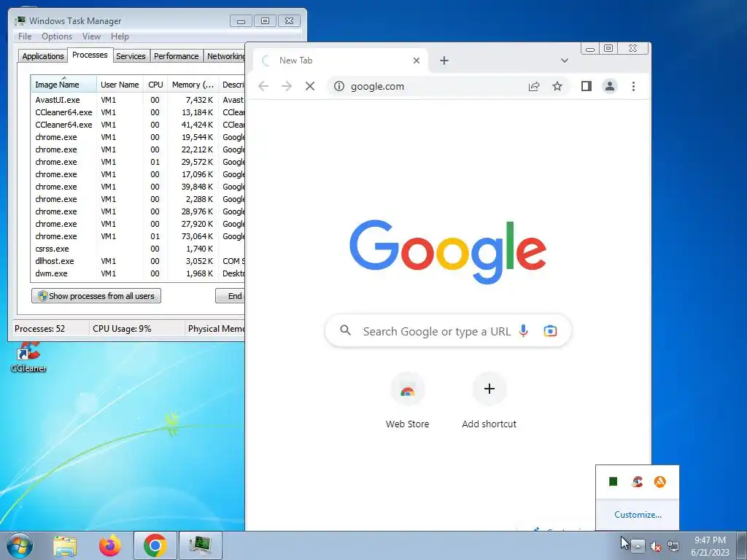Close the New Tab tab
747x560 pixels.
click(x=417, y=61)
